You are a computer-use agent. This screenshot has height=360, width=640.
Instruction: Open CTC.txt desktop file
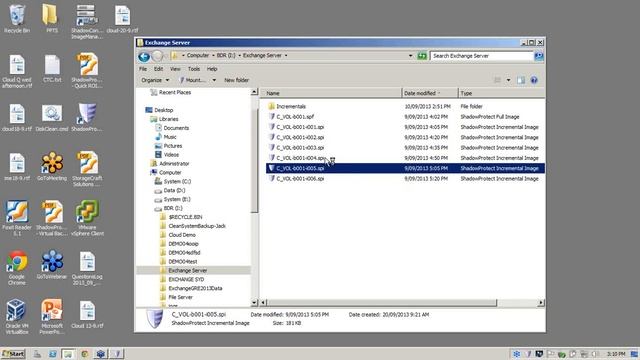52,69
